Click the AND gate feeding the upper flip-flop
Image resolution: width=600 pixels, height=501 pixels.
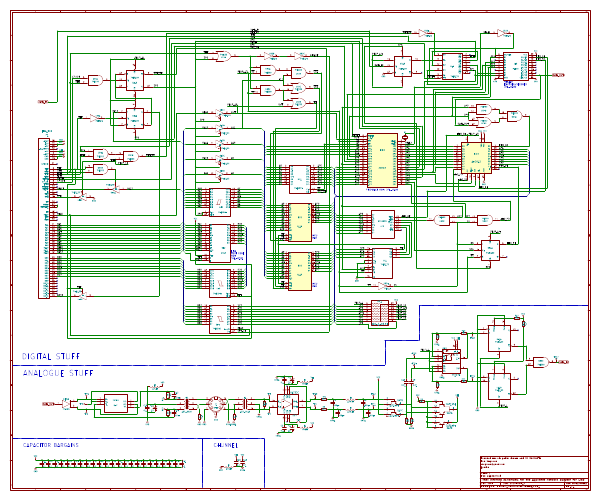(x=95, y=80)
